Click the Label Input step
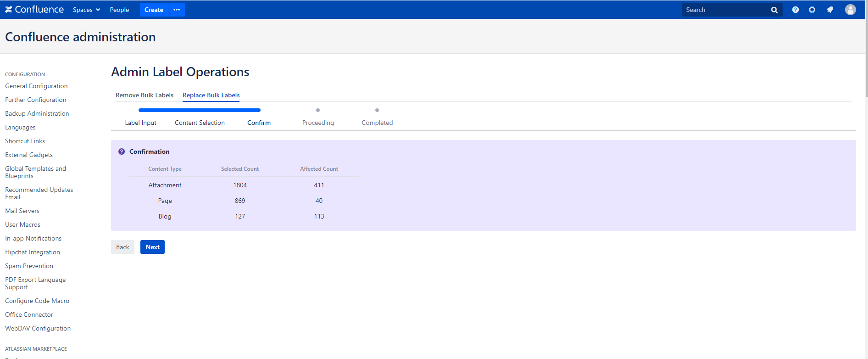868x359 pixels. click(140, 123)
